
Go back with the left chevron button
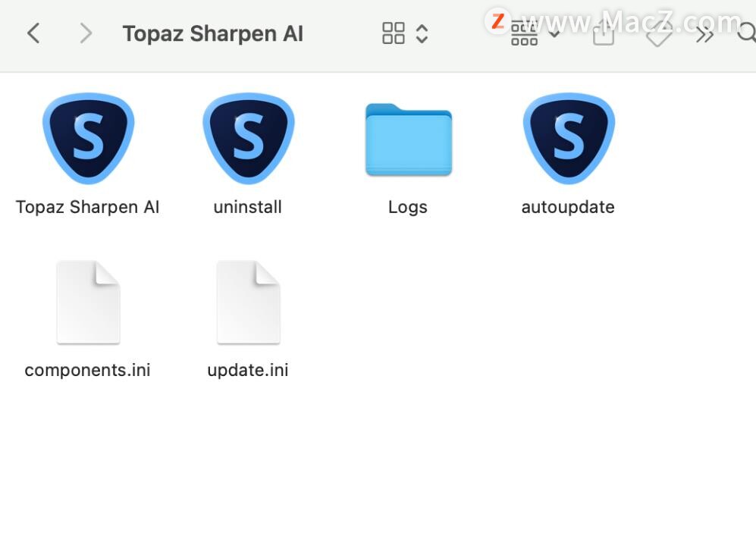[x=33, y=33]
